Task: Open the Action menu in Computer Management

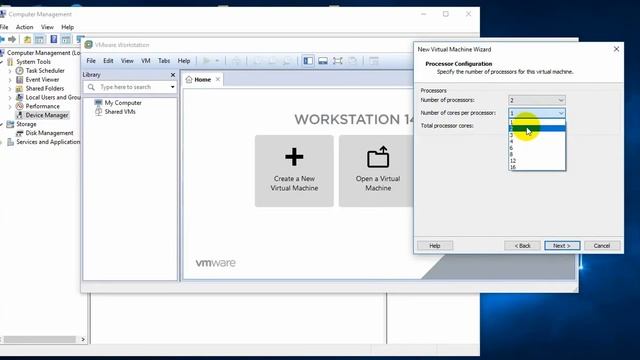Action: 24,27
